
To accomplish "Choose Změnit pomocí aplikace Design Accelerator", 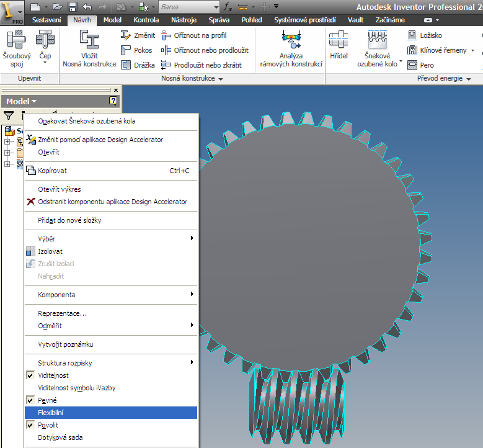I will (111, 140).
